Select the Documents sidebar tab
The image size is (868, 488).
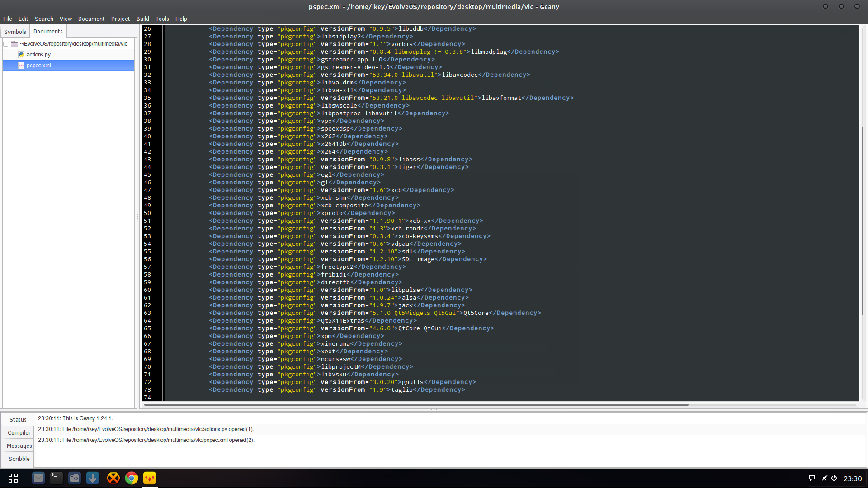[48, 31]
